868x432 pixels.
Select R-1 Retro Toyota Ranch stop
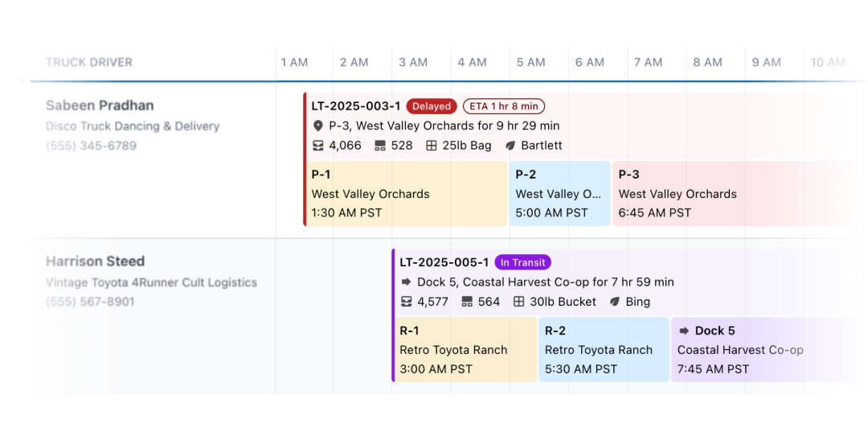465,350
